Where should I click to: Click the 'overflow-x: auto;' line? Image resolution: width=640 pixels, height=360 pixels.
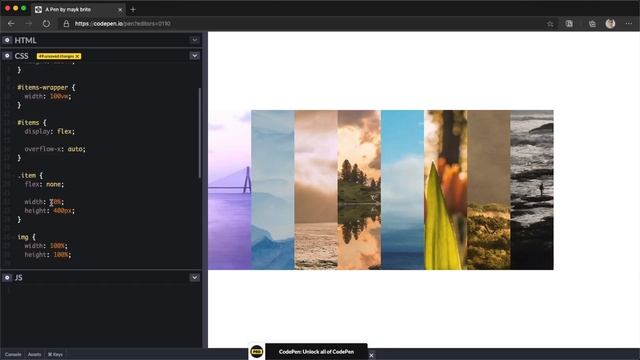point(55,149)
